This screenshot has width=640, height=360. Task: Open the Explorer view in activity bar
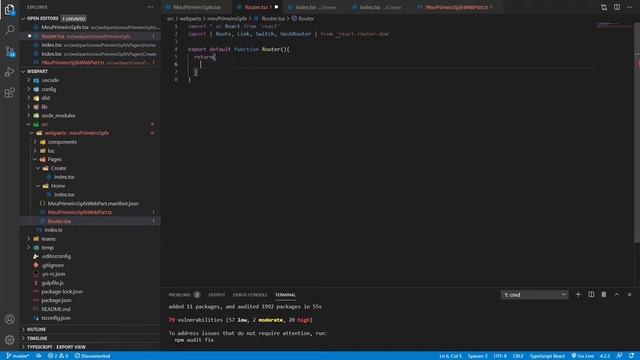click(9, 9)
